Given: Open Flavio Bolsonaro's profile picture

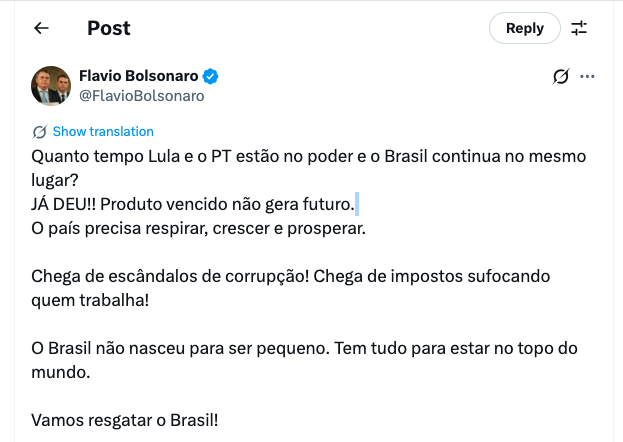Looking at the screenshot, I should coord(50,86).
